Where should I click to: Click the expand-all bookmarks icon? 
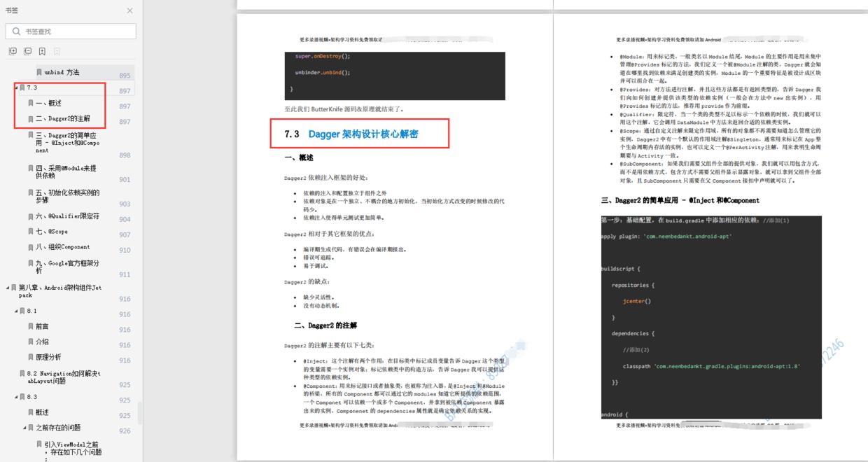tap(12, 51)
